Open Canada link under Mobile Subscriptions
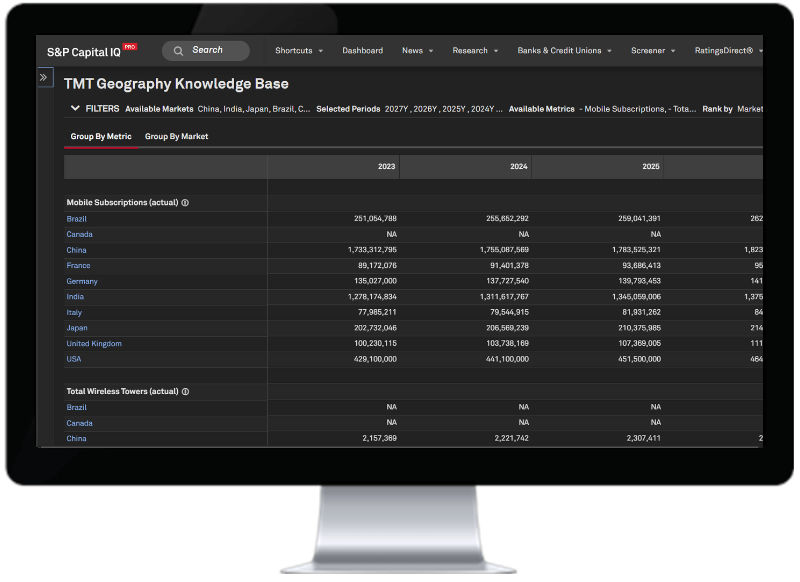Image resolution: width=800 pixels, height=582 pixels. [x=80, y=235]
